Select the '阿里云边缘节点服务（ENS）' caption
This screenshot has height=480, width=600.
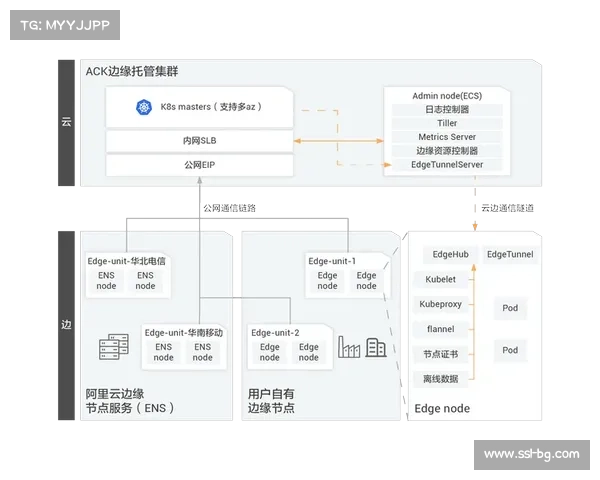(130, 401)
